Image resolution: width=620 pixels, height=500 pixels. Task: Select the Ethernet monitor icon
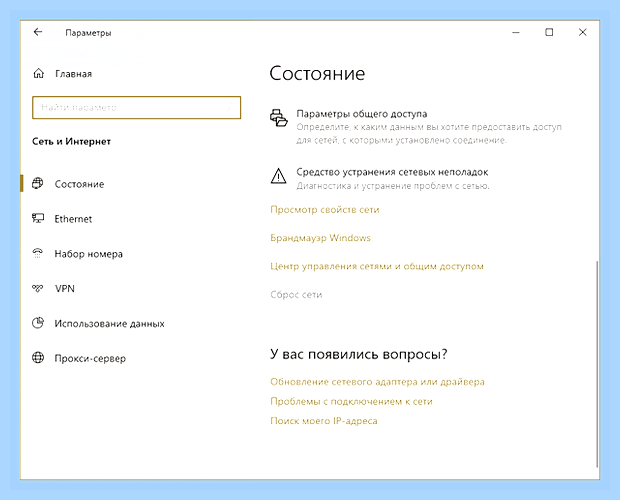coord(38,218)
